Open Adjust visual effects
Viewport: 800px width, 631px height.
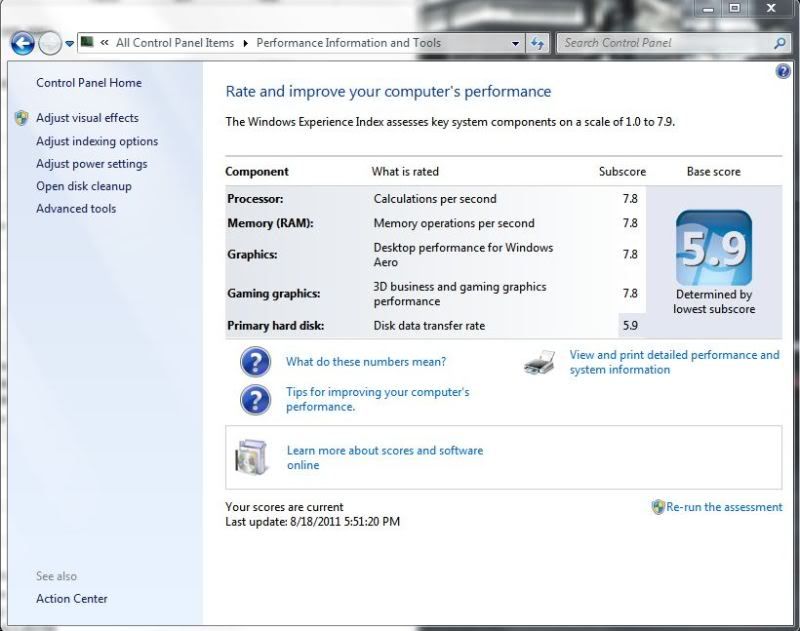pyautogui.click(x=87, y=118)
